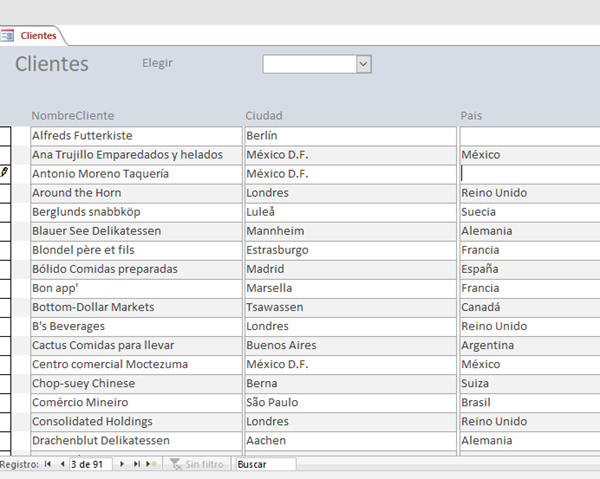The width and height of the screenshot is (600, 479).
Task: Click the empty Pais field for Antonio Moreno
Action: click(x=529, y=174)
